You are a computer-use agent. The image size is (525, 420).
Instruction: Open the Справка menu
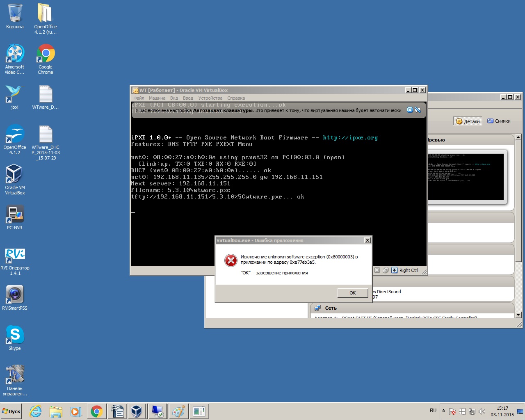236,98
